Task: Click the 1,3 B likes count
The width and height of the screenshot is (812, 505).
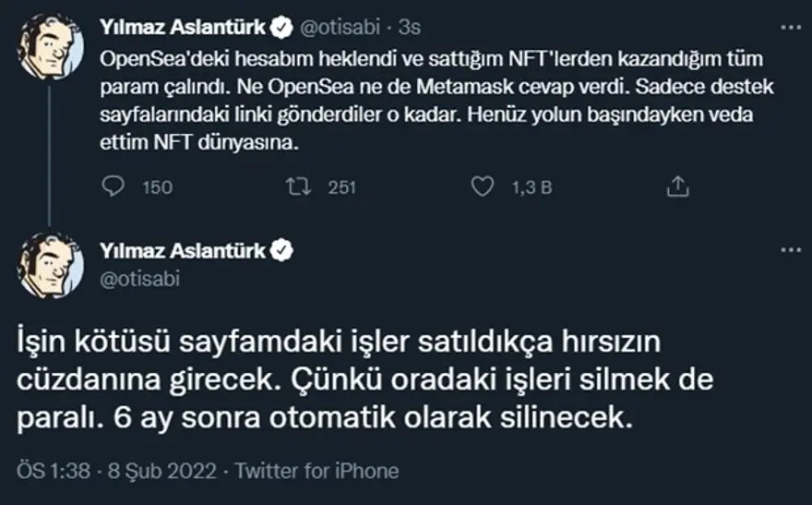Action: pyautogui.click(x=531, y=187)
